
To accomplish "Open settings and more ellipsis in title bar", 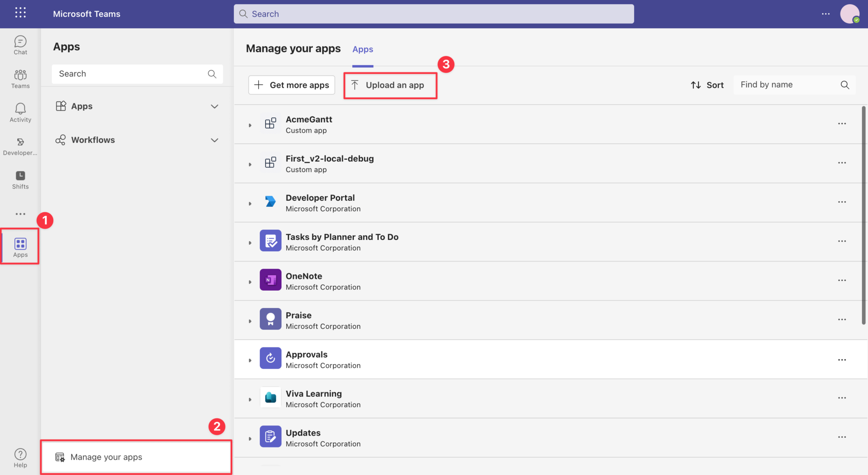I will pos(826,14).
